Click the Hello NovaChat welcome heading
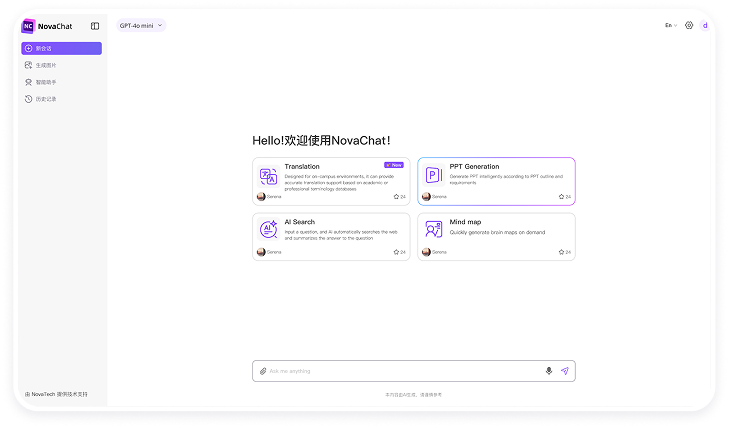The image size is (729, 429). coord(322,140)
